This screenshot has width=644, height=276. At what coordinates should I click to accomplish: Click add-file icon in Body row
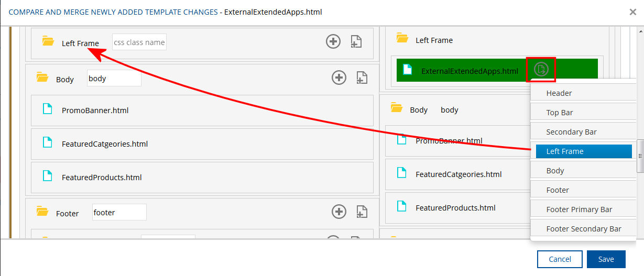tap(362, 78)
